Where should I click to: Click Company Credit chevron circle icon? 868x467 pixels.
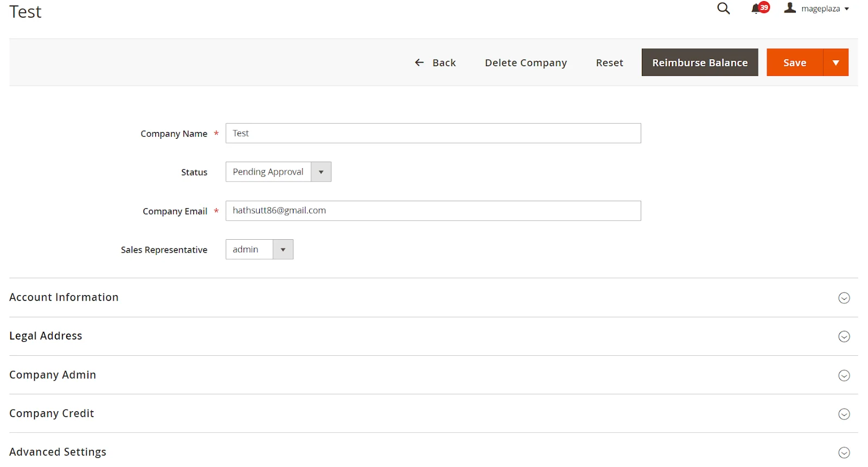click(844, 414)
